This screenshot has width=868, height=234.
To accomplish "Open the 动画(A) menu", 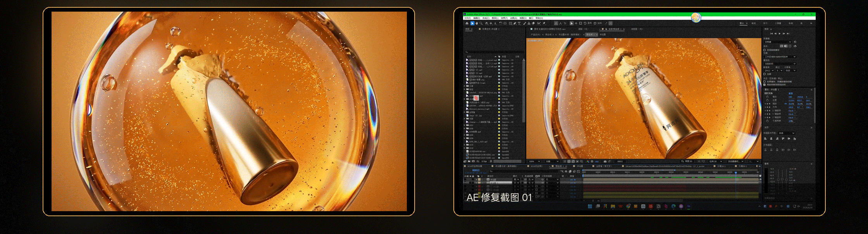I will (x=513, y=18).
